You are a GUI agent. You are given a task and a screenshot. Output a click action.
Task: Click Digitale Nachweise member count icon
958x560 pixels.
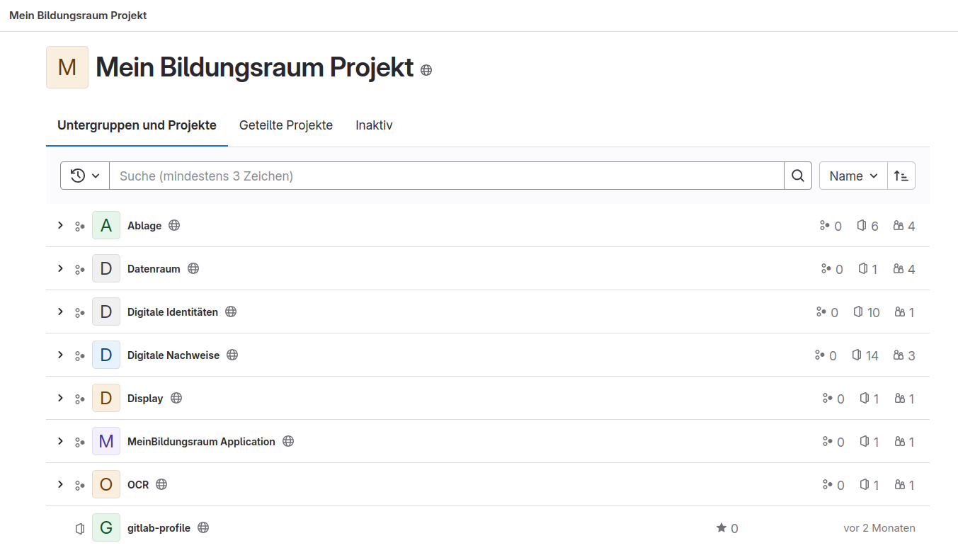(899, 355)
